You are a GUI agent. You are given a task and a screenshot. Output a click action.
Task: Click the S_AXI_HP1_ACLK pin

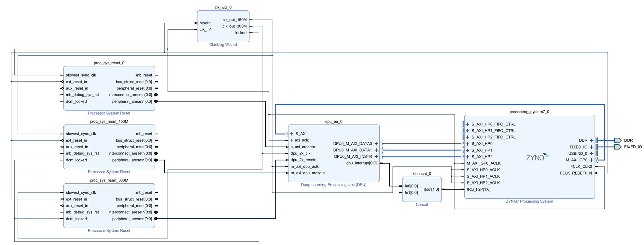click(483, 176)
